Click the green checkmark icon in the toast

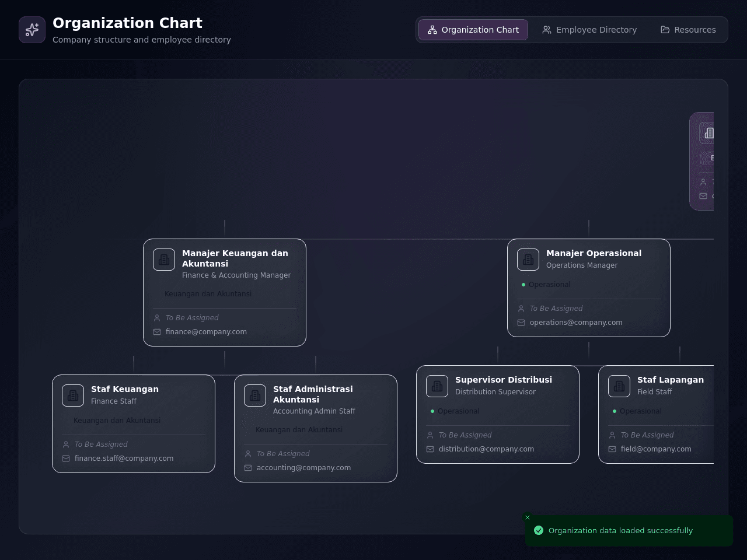[x=539, y=530]
